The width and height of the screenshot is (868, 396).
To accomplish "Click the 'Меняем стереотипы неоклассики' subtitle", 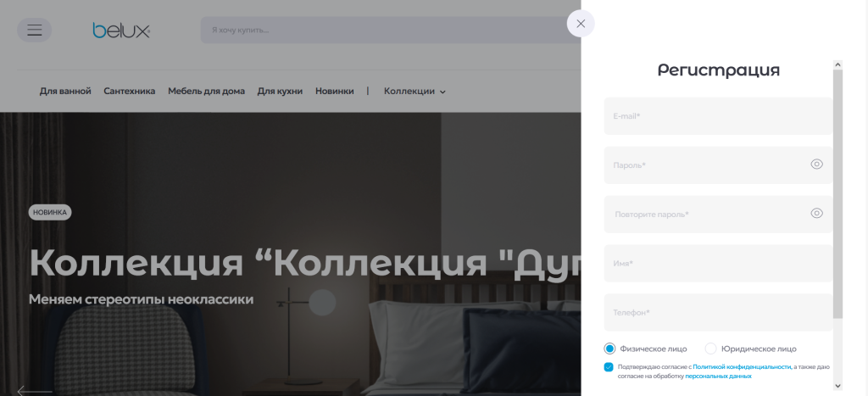I will 142,299.
